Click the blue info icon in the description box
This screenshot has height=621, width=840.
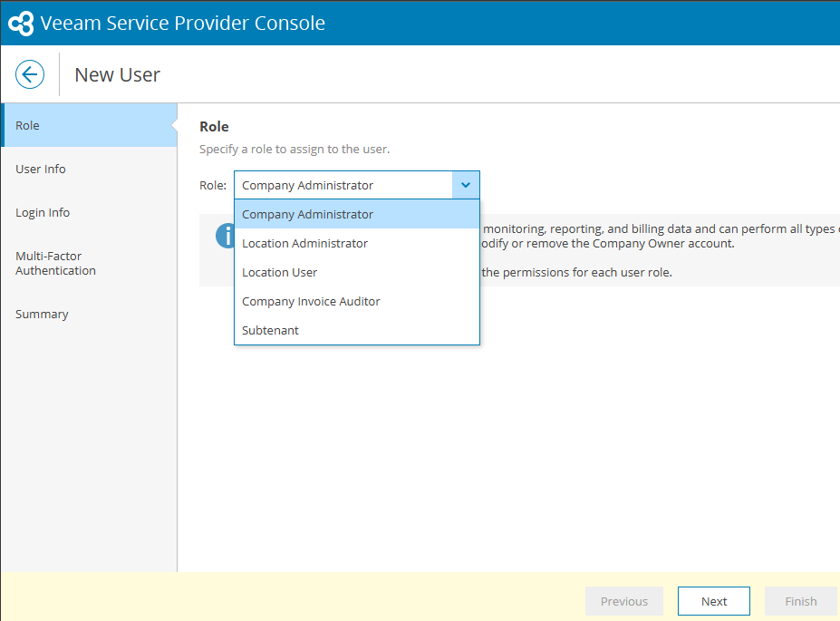226,236
